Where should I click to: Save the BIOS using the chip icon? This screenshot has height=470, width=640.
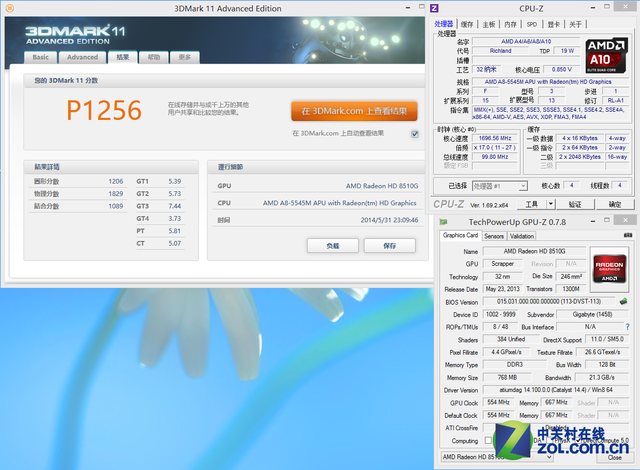pos(623,302)
